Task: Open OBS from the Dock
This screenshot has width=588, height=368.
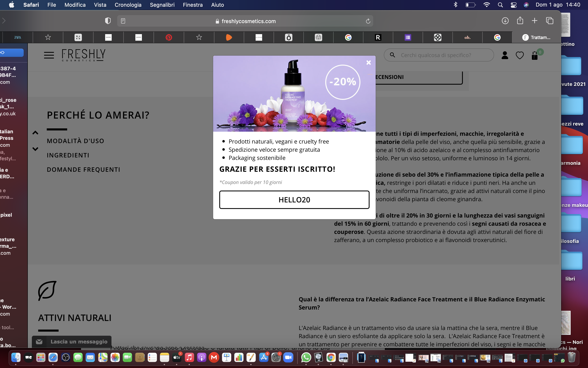Action: [66, 357]
